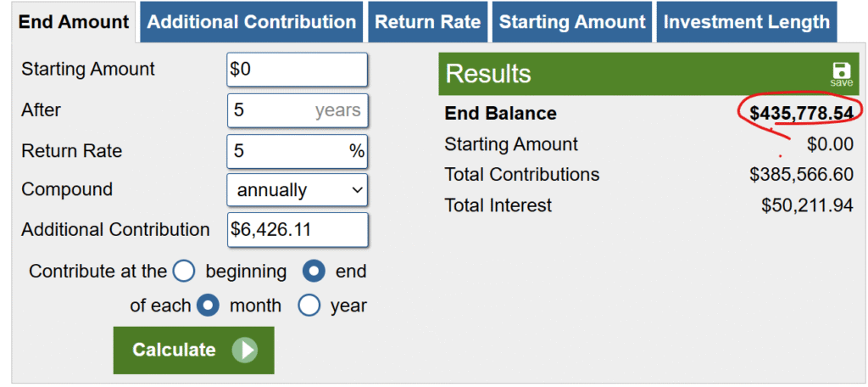Open the Additional Contribution tab

[252, 23]
